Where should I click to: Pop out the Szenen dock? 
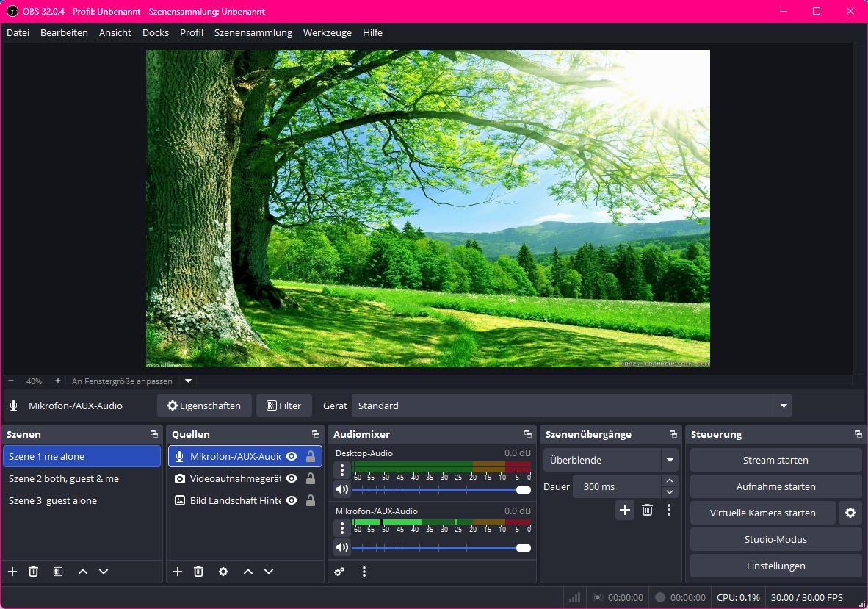pos(154,435)
